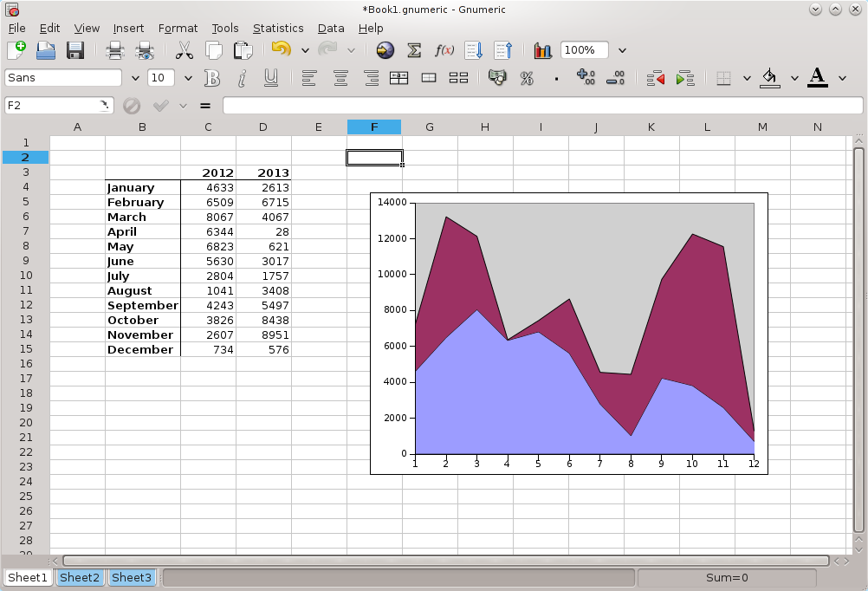
Task: Open dropdown beside accept entry checkmark
Action: click(x=184, y=106)
